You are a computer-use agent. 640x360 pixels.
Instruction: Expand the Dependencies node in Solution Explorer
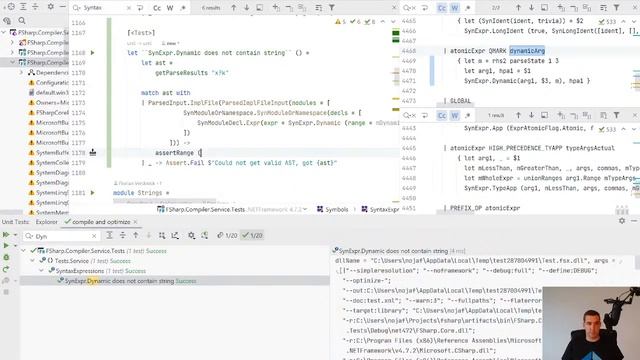pos(21,72)
